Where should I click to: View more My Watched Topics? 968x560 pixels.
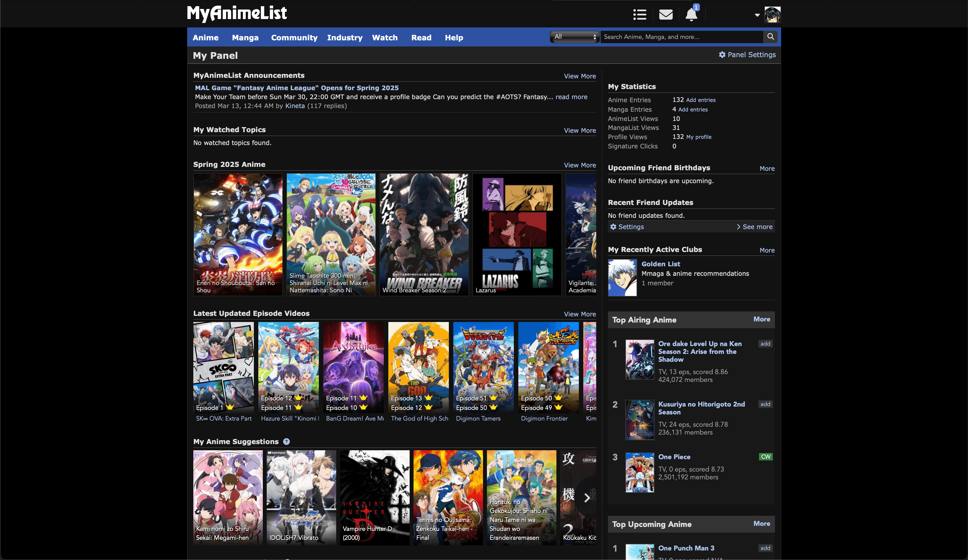coord(580,130)
